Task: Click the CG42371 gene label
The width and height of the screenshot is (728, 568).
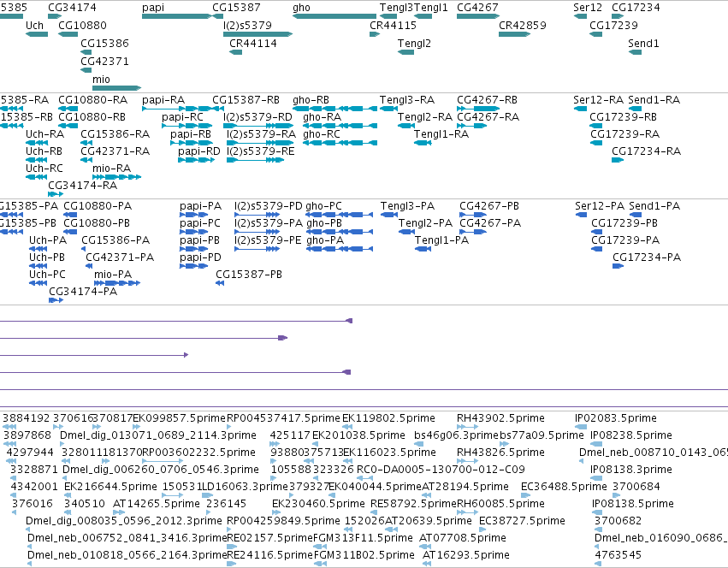Action: (104, 62)
